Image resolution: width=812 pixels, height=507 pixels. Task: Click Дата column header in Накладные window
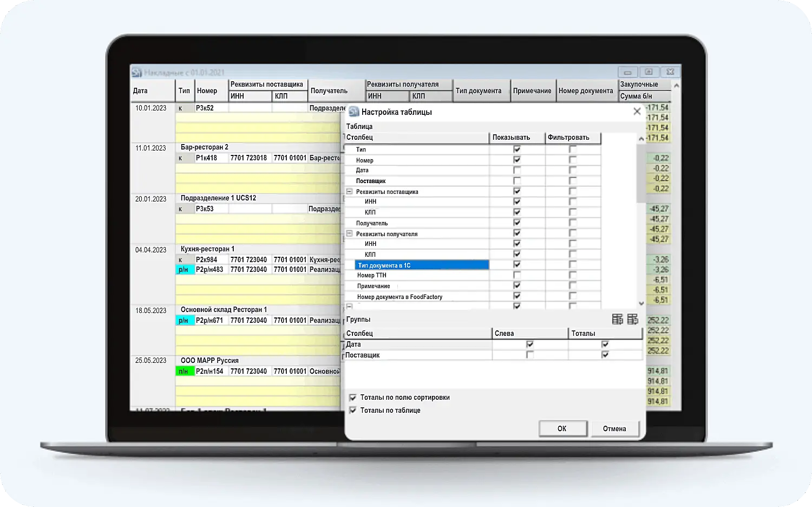point(153,90)
